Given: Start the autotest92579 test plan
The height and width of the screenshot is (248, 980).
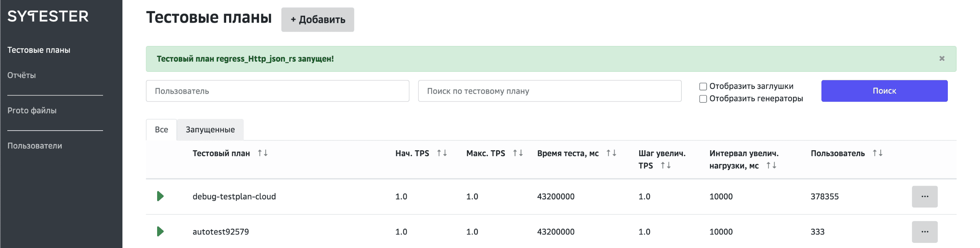Looking at the screenshot, I should (x=160, y=232).
